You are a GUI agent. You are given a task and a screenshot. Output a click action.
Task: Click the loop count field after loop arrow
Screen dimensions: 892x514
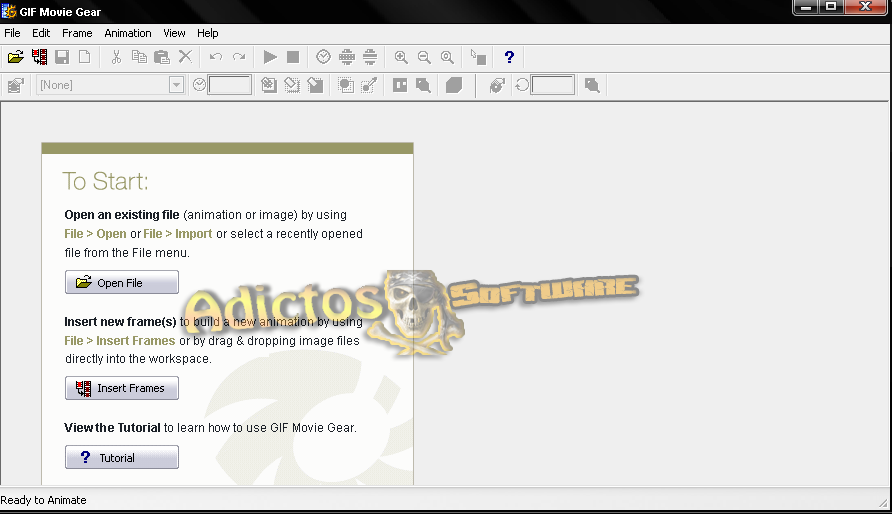click(x=552, y=85)
